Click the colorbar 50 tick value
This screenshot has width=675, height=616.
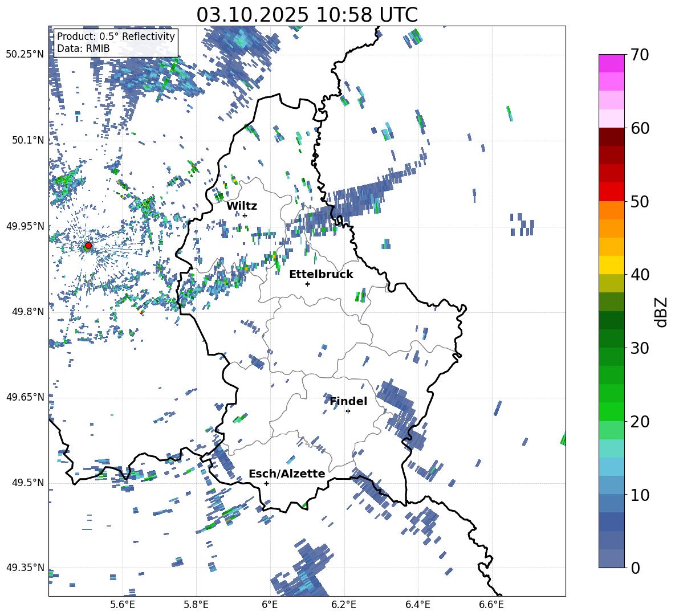point(639,201)
